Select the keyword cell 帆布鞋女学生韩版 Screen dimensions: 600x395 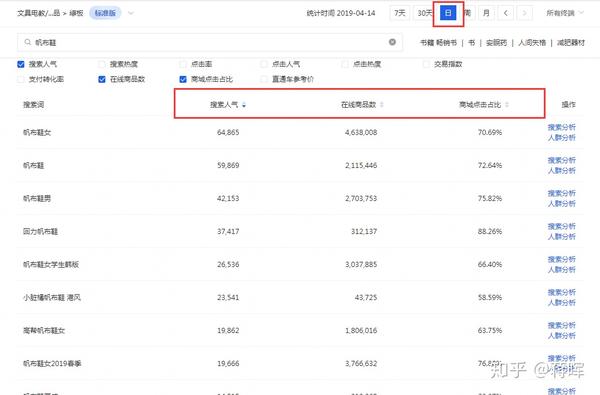(x=51, y=264)
